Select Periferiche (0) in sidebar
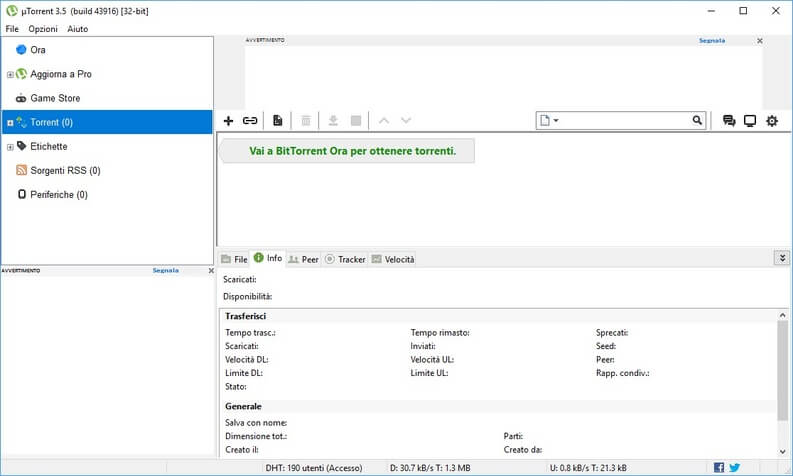The height and width of the screenshot is (476, 793). (107, 194)
